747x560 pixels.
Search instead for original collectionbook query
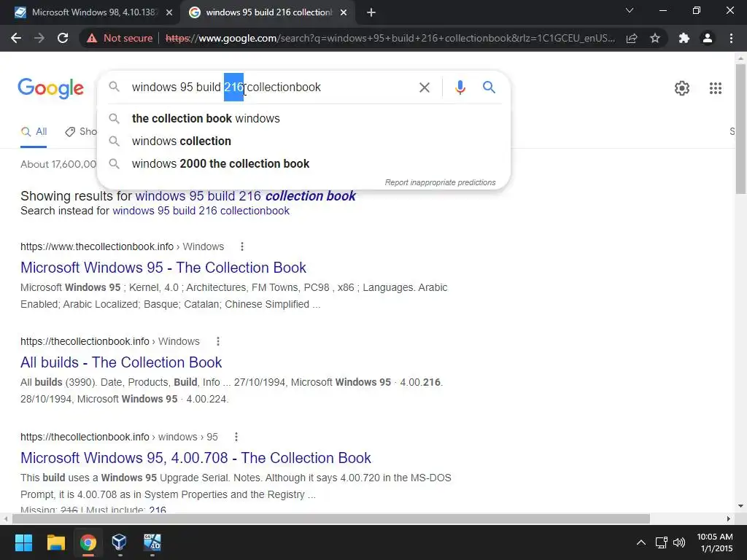(201, 211)
